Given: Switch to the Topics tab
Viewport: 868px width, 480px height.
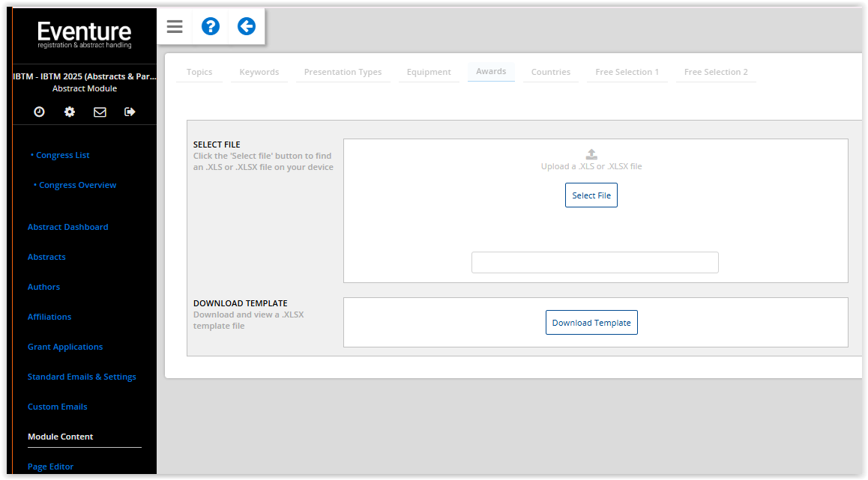Looking at the screenshot, I should (x=199, y=72).
